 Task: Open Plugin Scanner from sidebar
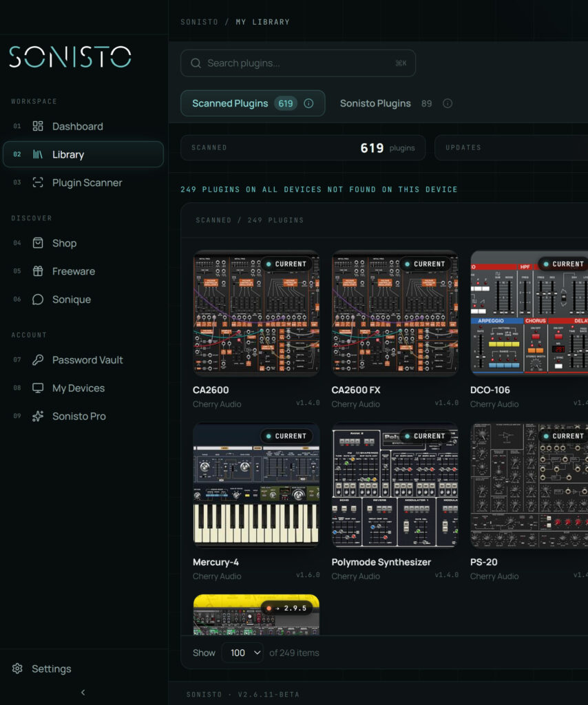pyautogui.click(x=83, y=182)
